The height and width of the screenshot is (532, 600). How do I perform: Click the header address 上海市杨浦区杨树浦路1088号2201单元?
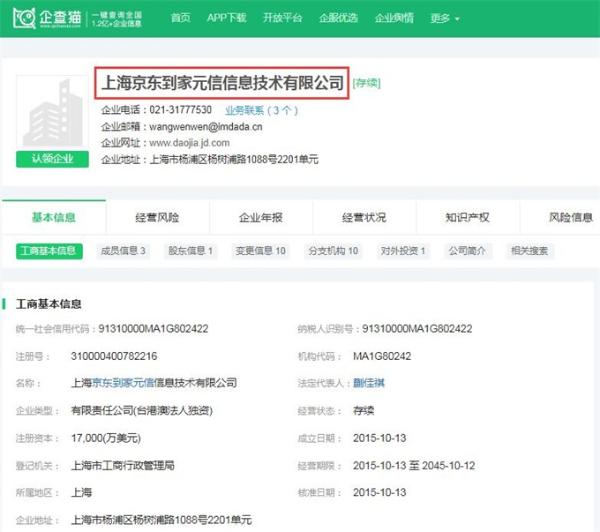(x=234, y=160)
